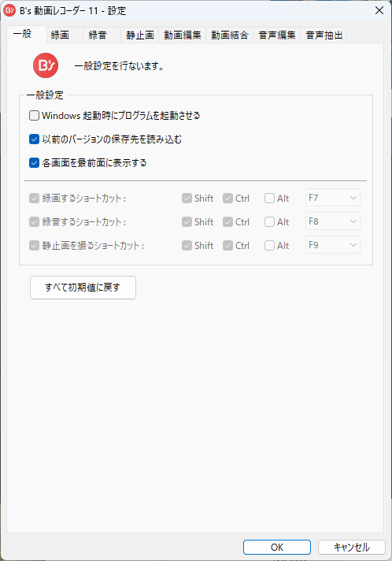Click the B's logo icon in title bar

[x=9, y=10]
